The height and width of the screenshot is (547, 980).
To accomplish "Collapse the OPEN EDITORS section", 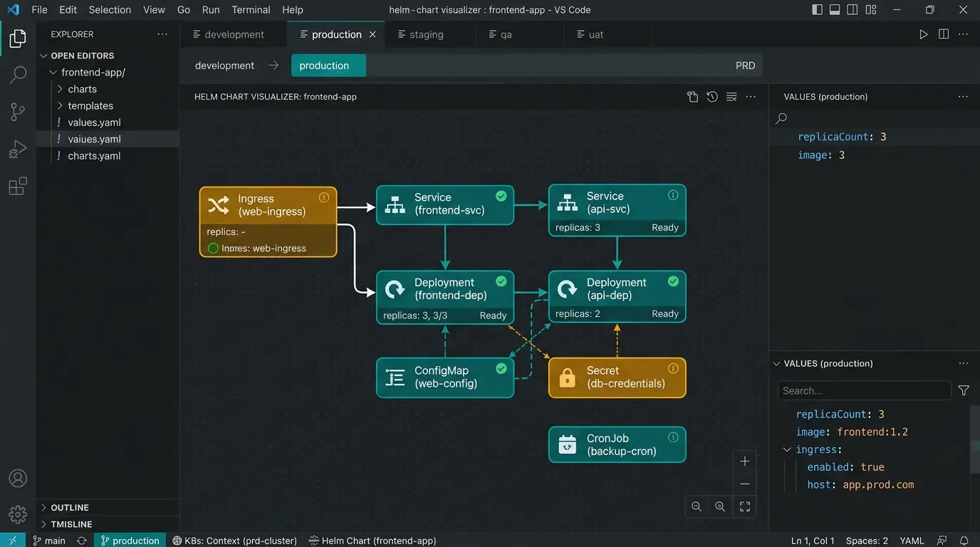I will pos(43,56).
